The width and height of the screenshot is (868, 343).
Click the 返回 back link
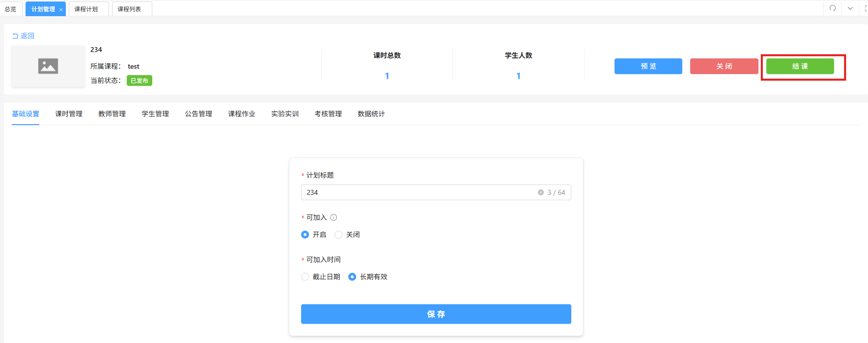pyautogui.click(x=23, y=36)
